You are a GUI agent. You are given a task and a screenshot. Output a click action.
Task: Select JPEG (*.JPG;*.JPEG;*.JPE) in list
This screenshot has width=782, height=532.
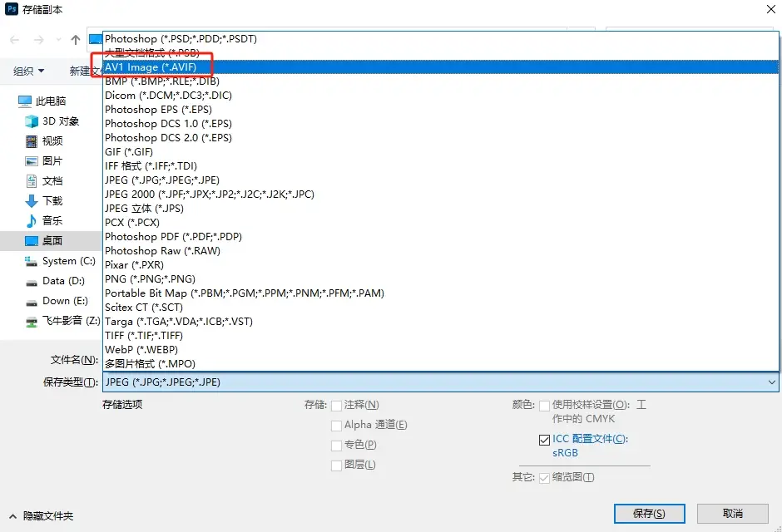coord(441,180)
